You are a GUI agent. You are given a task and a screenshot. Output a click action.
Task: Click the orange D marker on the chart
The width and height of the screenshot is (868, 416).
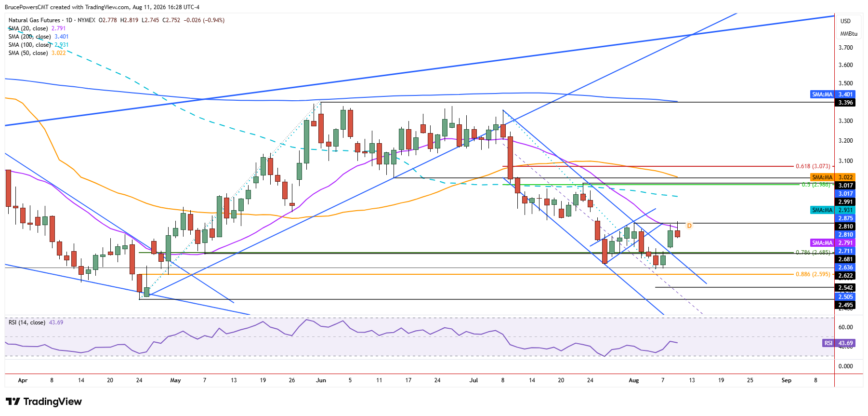coord(689,226)
